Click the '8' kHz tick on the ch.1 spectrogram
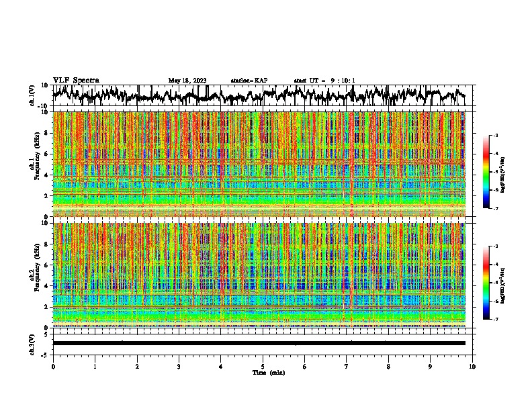This screenshot has height=411, width=532. tap(46, 133)
